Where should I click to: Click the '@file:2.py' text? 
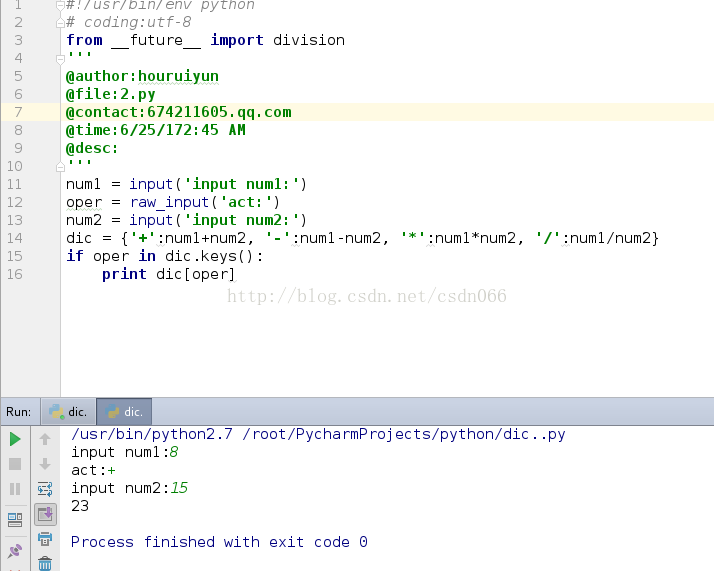pyautogui.click(x=111, y=94)
